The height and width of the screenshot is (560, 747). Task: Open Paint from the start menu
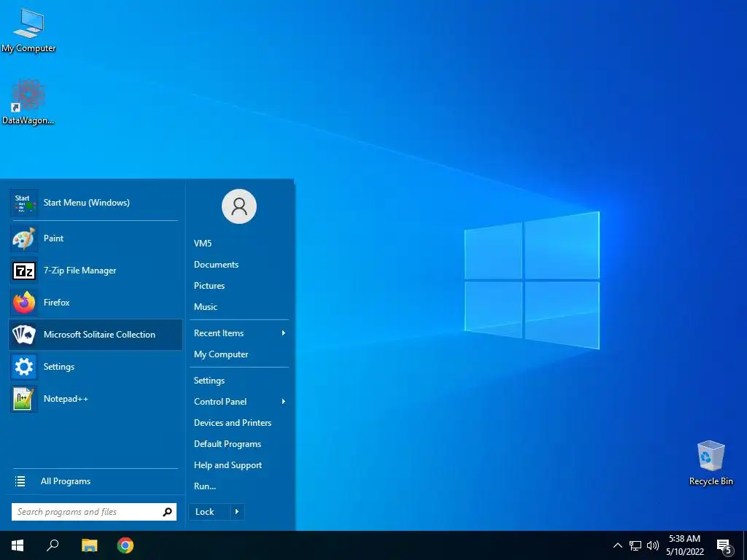(x=96, y=238)
